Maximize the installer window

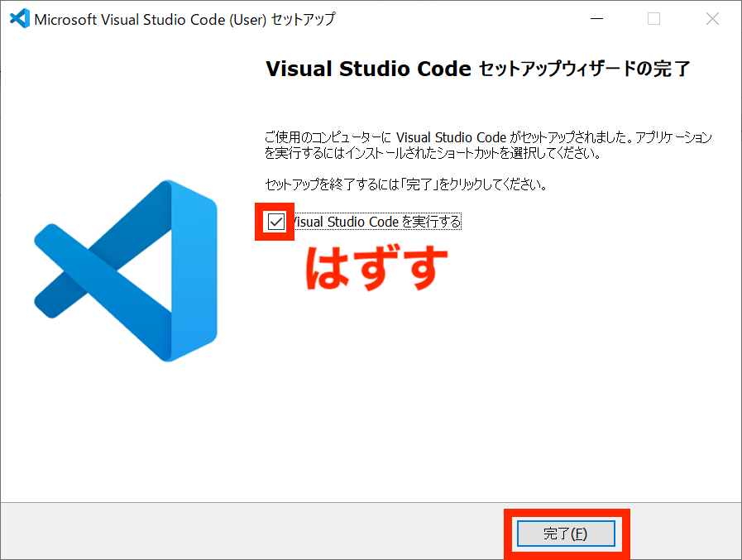(654, 18)
